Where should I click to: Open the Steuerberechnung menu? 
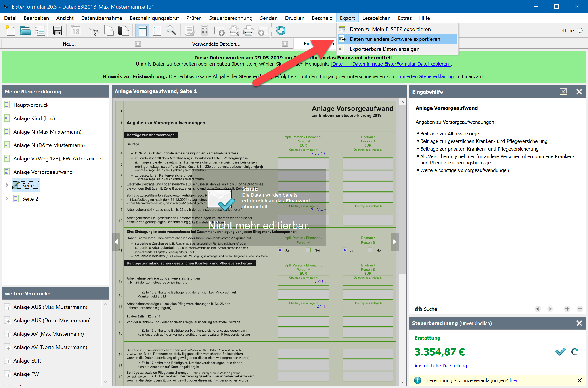tap(230, 18)
